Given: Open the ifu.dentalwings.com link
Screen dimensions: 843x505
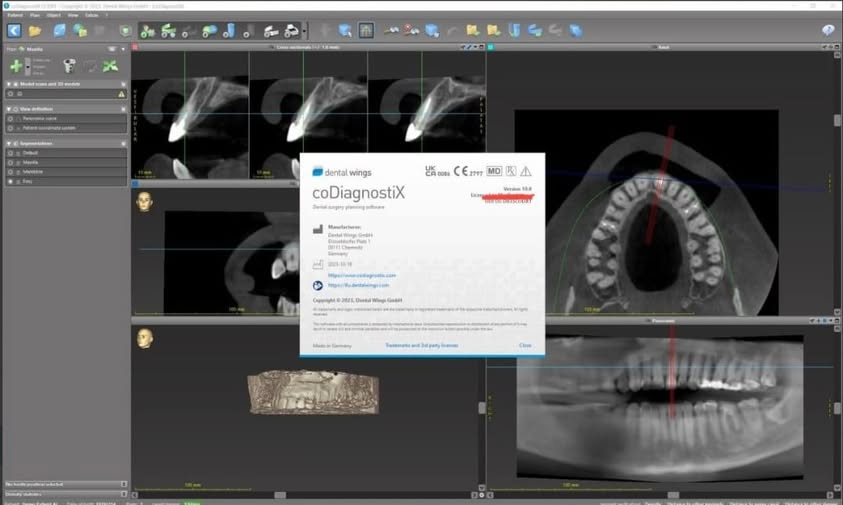Looking at the screenshot, I should 358,286.
